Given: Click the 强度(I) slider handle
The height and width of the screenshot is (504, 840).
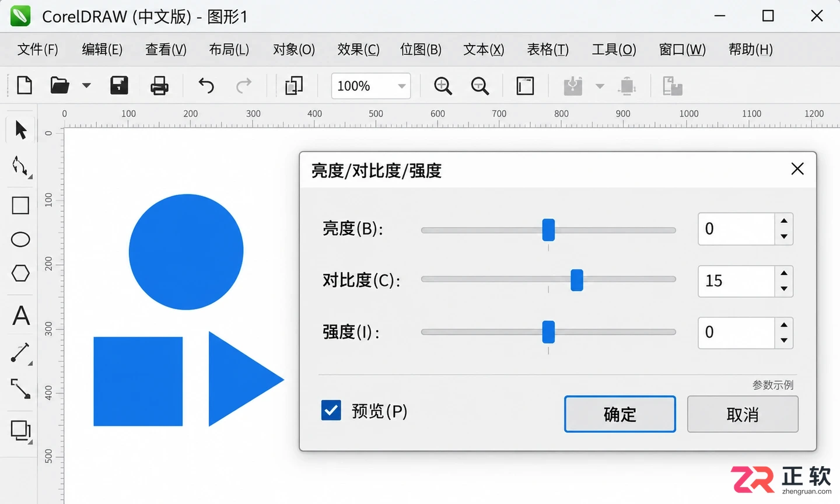Looking at the screenshot, I should [x=548, y=332].
